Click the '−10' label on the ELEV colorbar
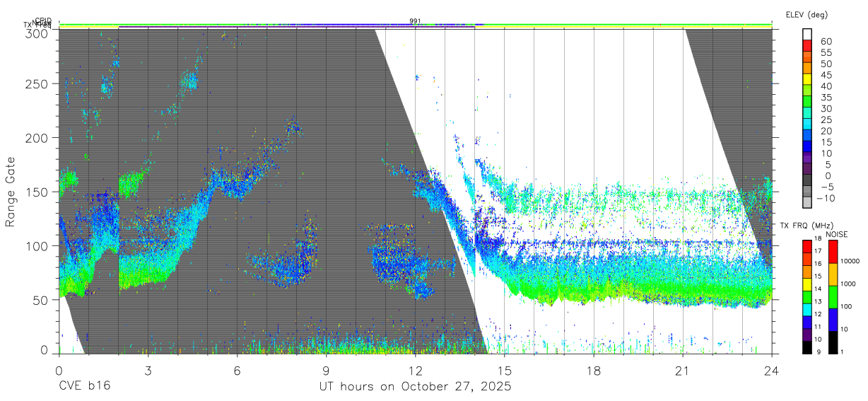This screenshot has height=401, width=868. pos(828,198)
